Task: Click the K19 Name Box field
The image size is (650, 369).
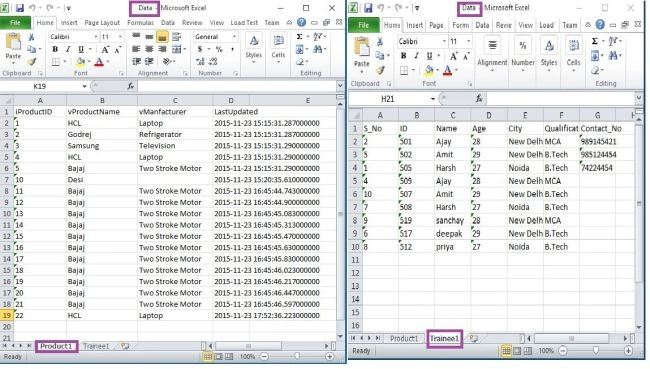Action: pos(40,86)
